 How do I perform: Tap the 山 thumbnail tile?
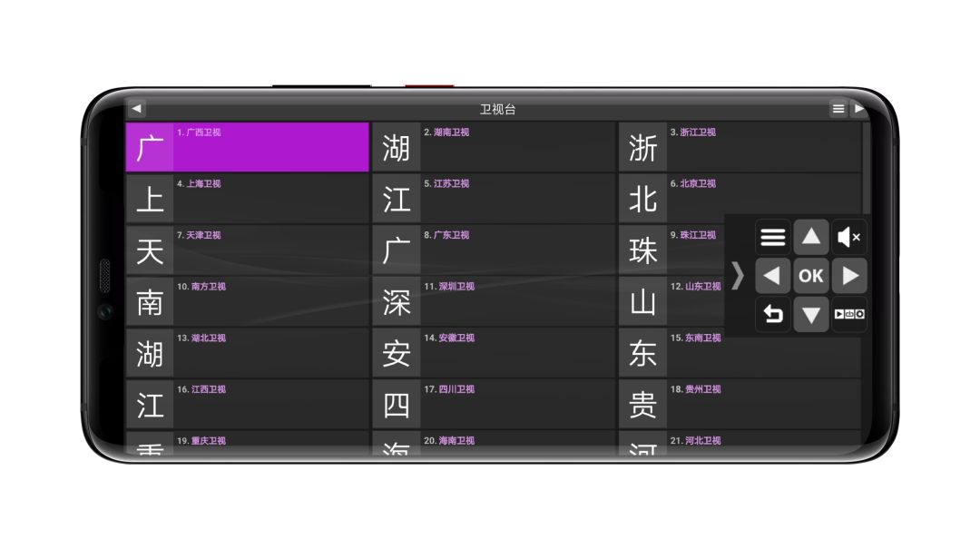tap(642, 301)
